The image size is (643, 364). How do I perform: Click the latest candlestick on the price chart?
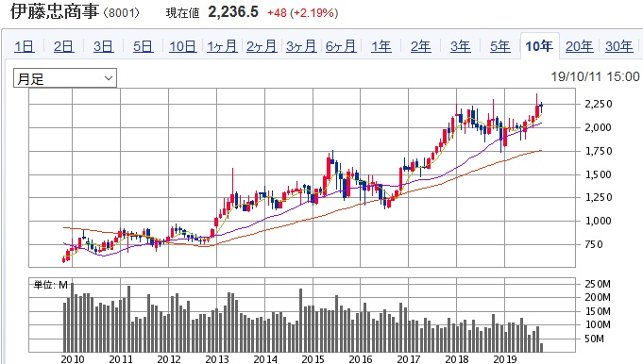tap(542, 107)
